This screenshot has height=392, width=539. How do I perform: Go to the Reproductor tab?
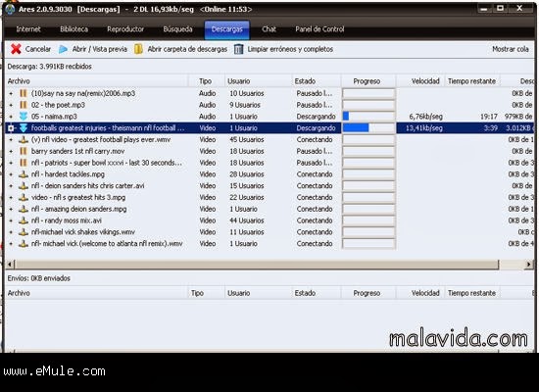tap(125, 29)
